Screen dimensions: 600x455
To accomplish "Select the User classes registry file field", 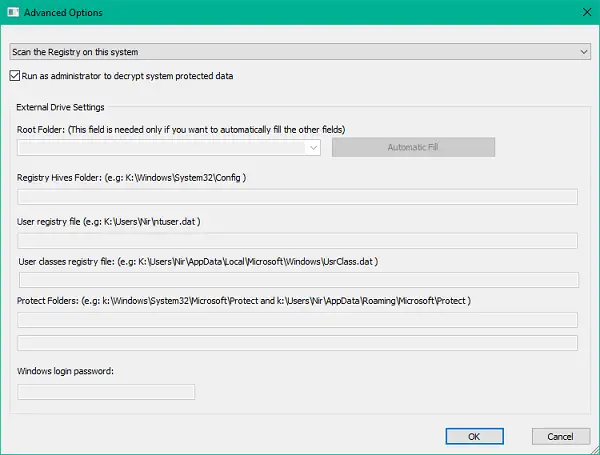I will coord(299,280).
